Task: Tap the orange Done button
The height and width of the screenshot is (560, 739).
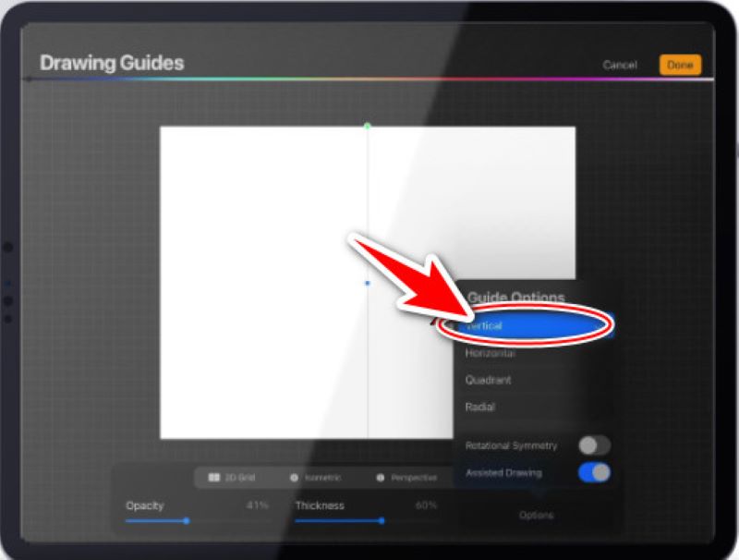Action: [x=680, y=65]
